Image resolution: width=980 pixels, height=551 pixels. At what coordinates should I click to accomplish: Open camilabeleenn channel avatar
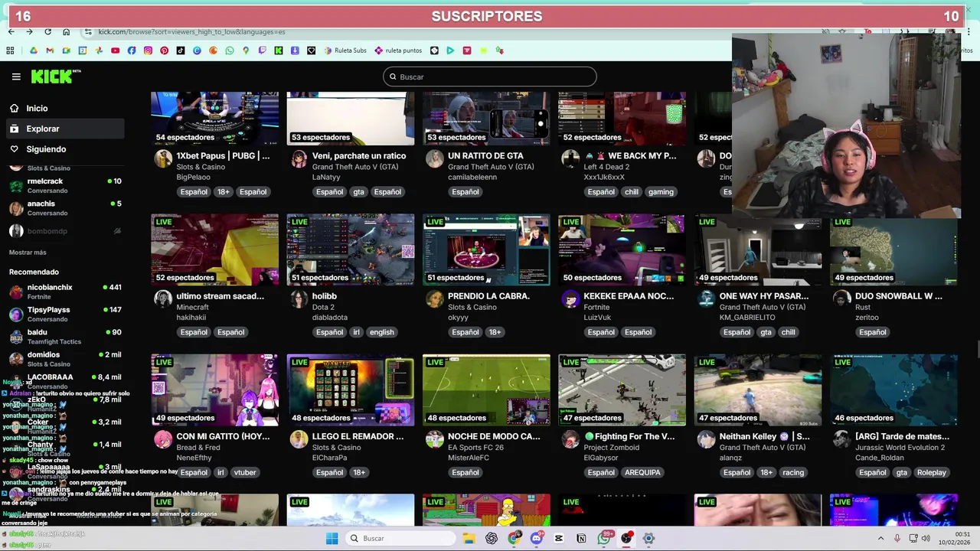point(435,158)
